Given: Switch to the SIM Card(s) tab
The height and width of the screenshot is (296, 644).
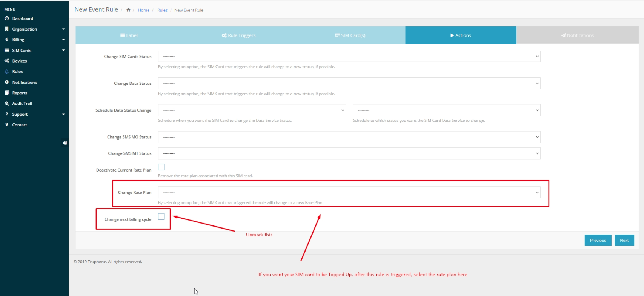Looking at the screenshot, I should [350, 35].
